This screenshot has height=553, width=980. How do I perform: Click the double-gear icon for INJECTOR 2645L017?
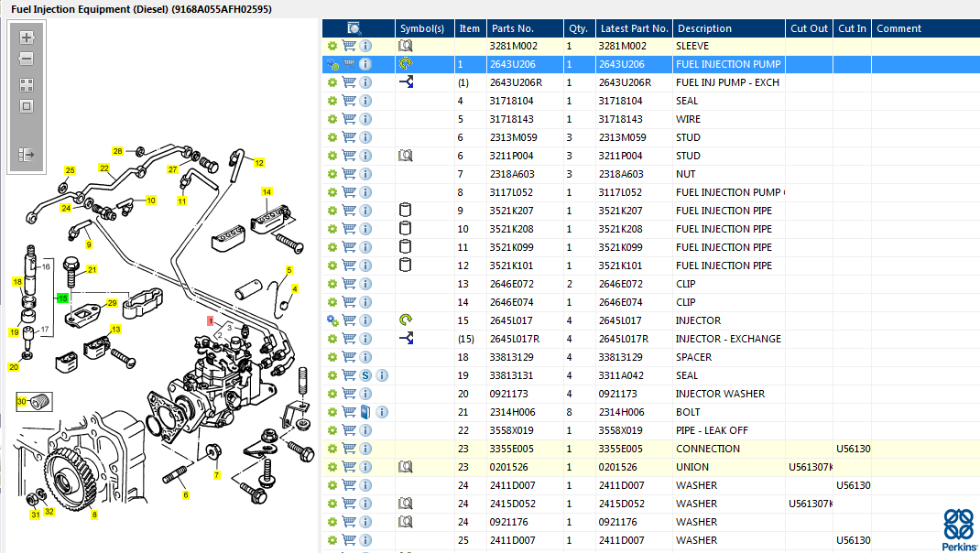pyautogui.click(x=332, y=320)
